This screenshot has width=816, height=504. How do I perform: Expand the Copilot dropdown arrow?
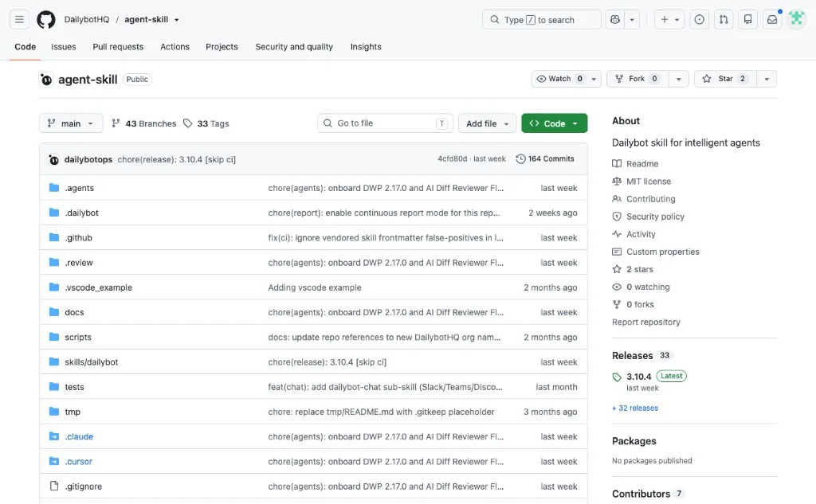coord(632,20)
